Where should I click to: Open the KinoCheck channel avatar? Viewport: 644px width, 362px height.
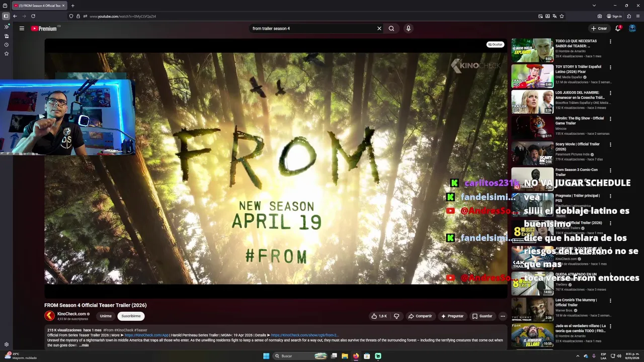[49, 316]
